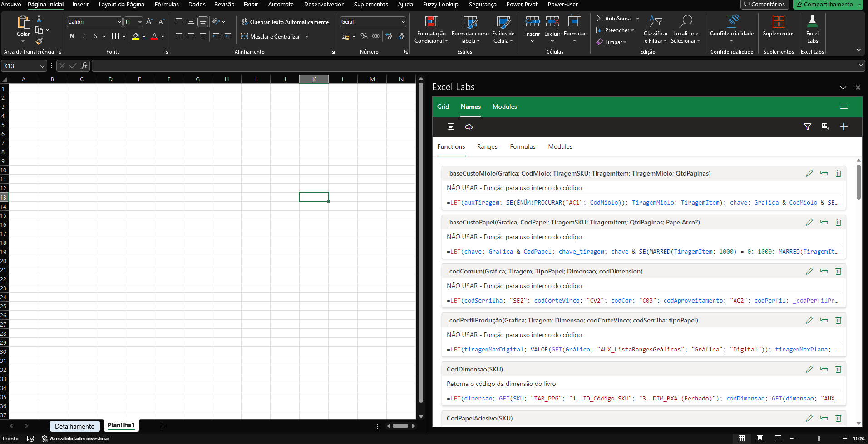Switch to Page Layout view in status bar
868x444 pixels.
click(x=760, y=439)
